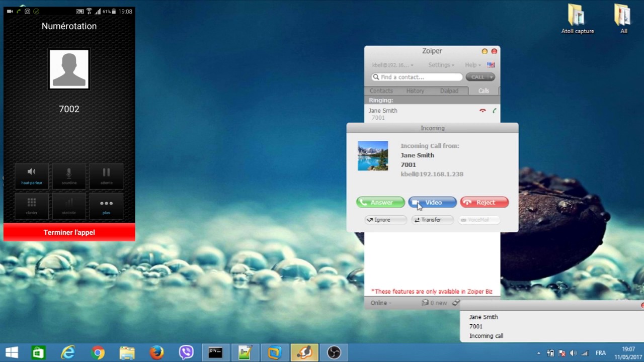Screen dimensions: 644x362
Task: Show hidden system tray icons
Action: tap(539, 353)
